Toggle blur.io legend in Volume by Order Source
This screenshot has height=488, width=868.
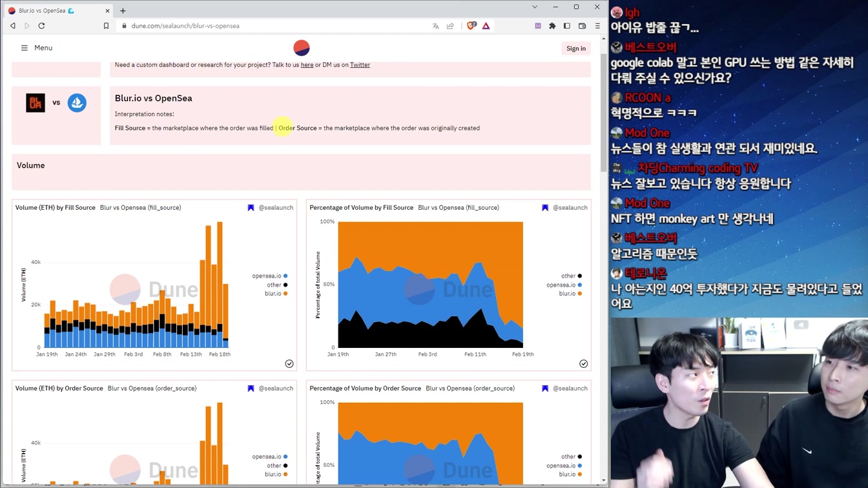click(276, 474)
